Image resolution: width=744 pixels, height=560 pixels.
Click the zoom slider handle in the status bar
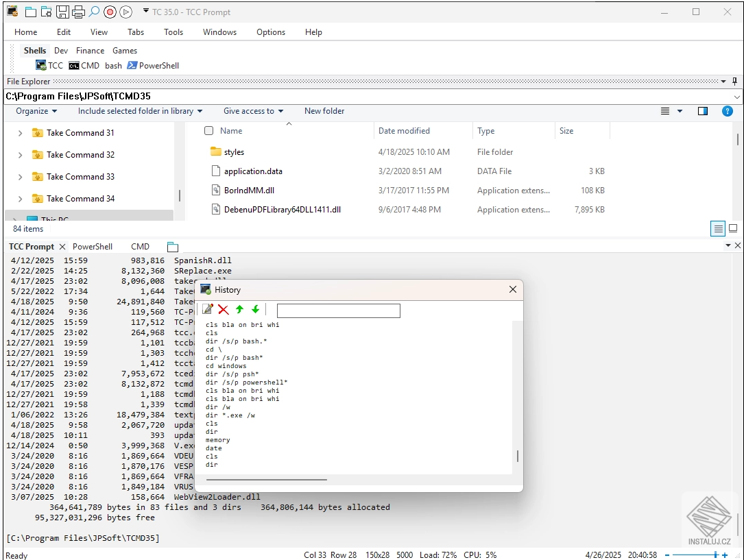point(716,555)
